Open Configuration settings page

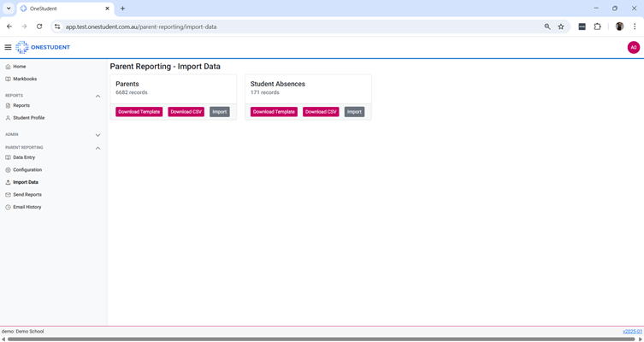pyautogui.click(x=27, y=170)
